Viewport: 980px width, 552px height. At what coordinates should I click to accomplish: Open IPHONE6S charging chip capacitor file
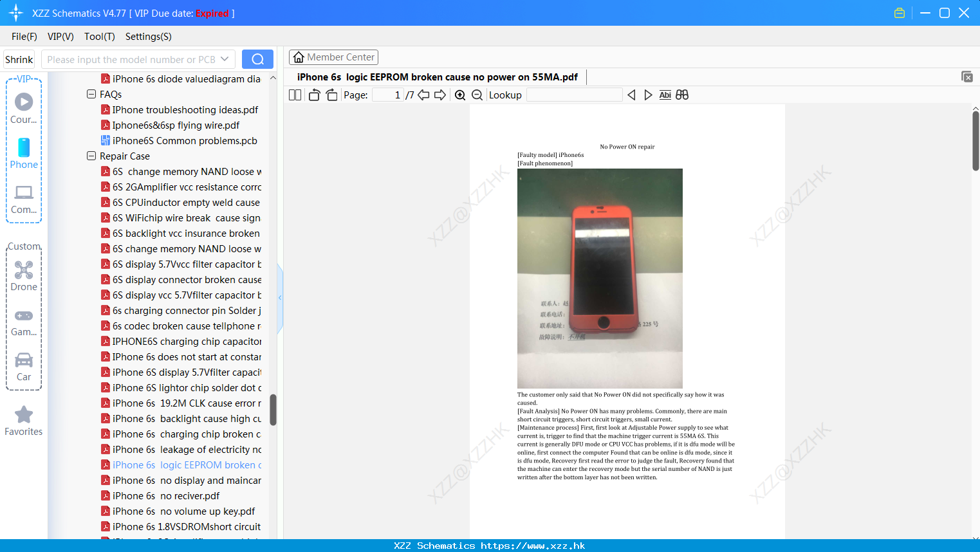[181, 342]
